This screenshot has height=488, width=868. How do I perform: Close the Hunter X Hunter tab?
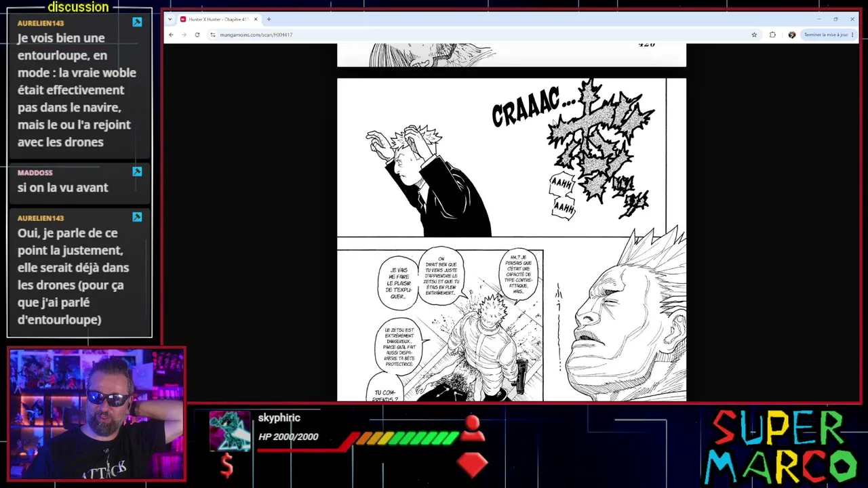256,19
